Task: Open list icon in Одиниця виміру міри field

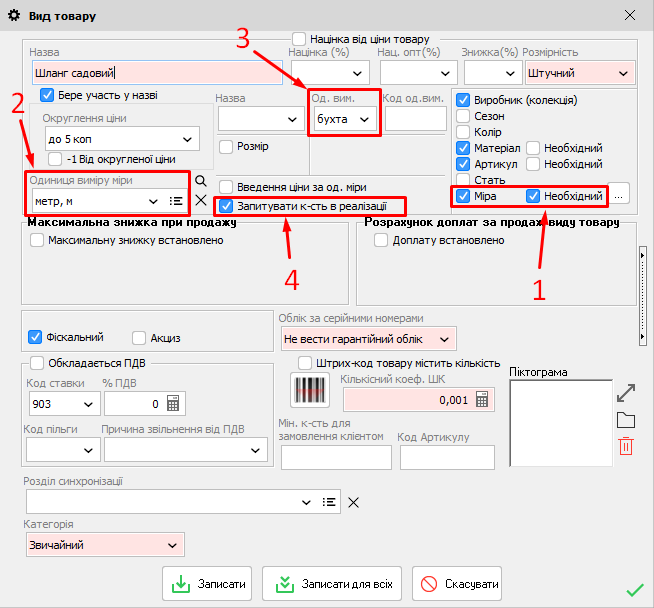Action: click(x=176, y=201)
